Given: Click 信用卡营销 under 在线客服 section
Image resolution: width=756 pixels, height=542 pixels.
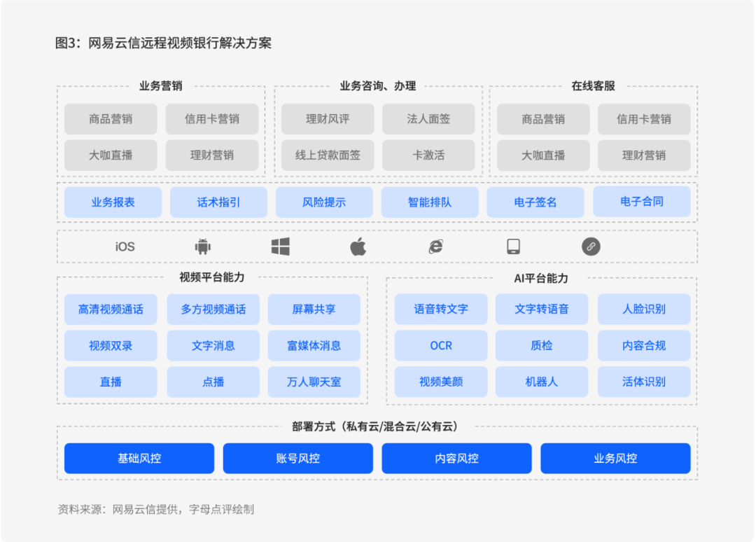Looking at the screenshot, I should 644,119.
